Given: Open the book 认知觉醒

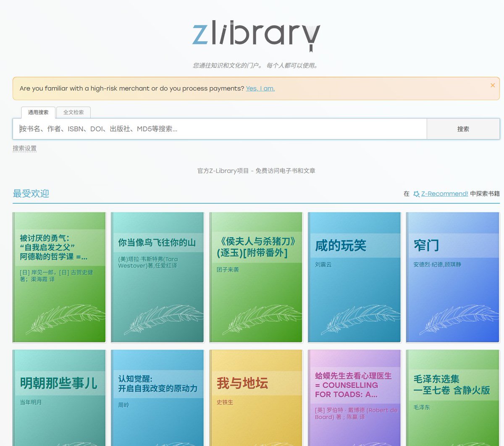Looking at the screenshot, I should tap(157, 398).
